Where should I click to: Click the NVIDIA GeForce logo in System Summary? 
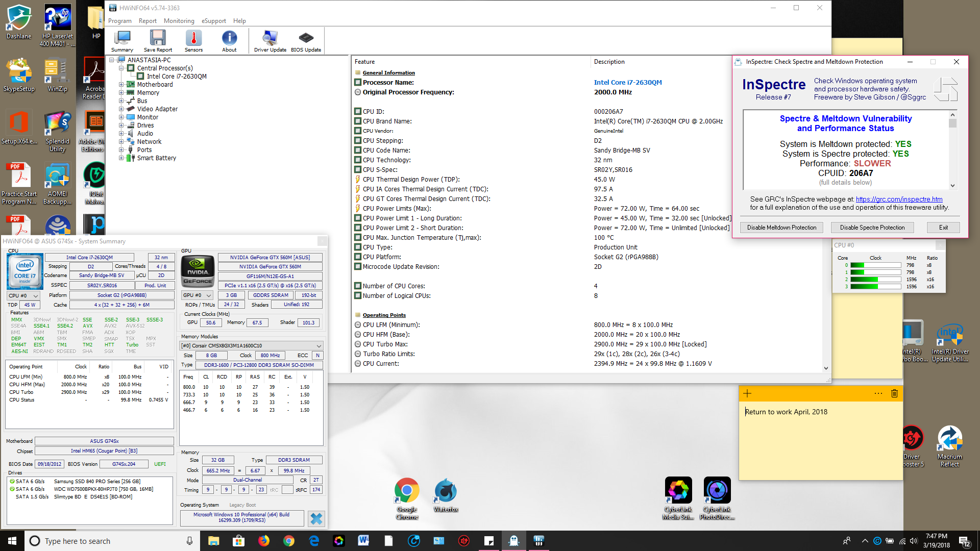[x=198, y=271]
